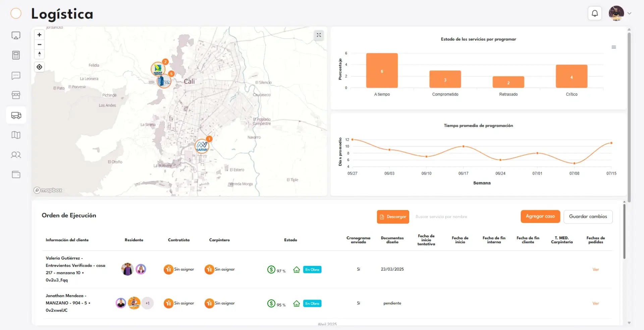
Task: Zoom out on the map
Action: 40,45
